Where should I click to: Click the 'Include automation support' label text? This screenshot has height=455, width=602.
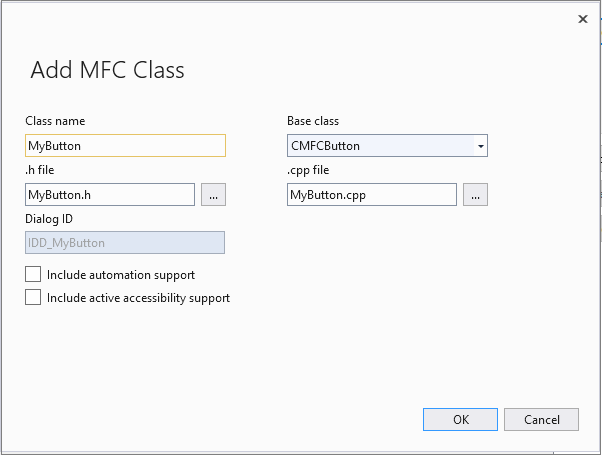point(121,274)
